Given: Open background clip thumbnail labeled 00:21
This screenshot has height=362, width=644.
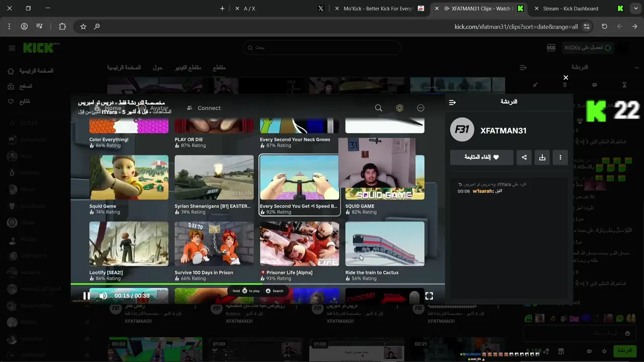Looking at the screenshot, I should (457, 349).
